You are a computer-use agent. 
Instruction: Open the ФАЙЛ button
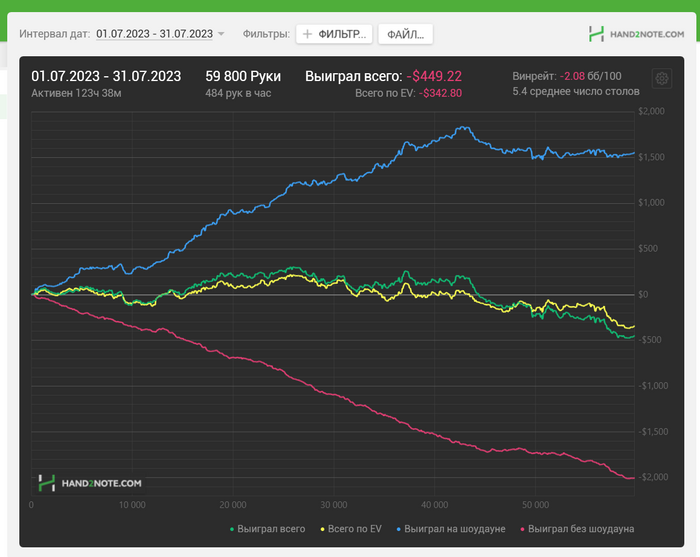pyautogui.click(x=405, y=34)
